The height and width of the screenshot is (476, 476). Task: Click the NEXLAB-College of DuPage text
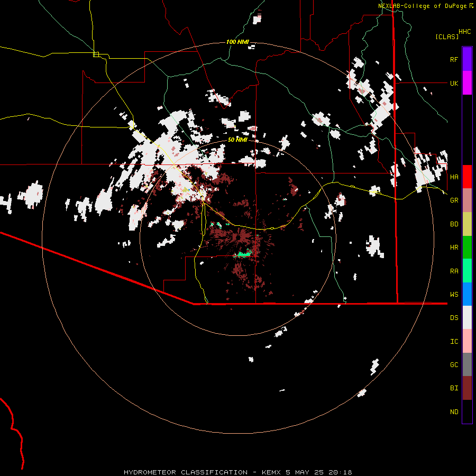tap(422, 6)
